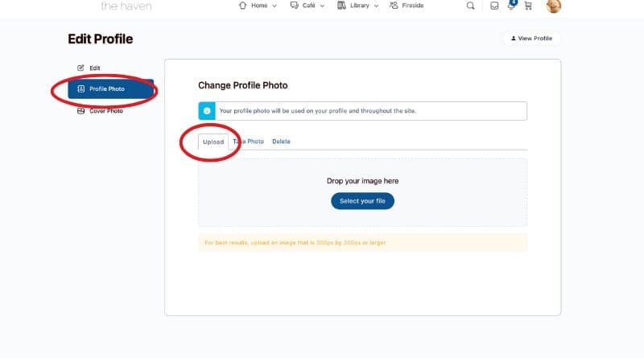Open the Edit sidebar item

coord(94,68)
